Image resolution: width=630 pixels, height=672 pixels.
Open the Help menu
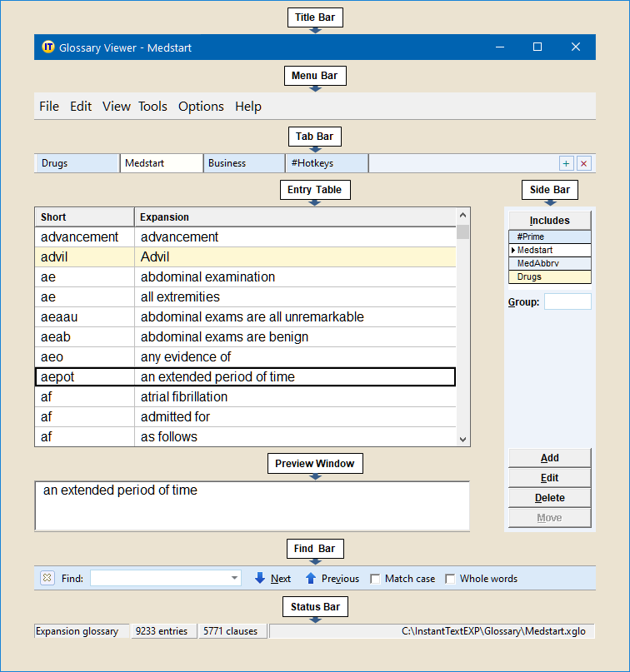point(247,107)
